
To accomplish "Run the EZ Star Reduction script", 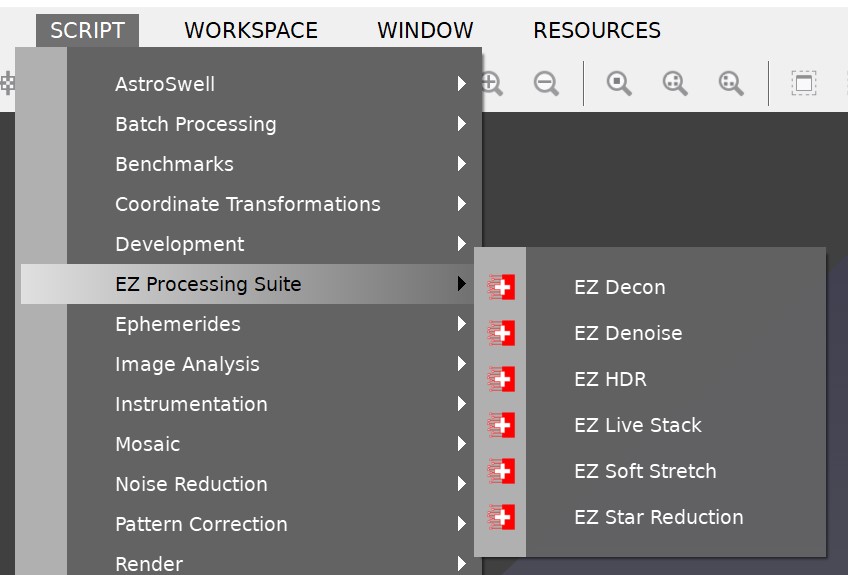I will coord(658,517).
